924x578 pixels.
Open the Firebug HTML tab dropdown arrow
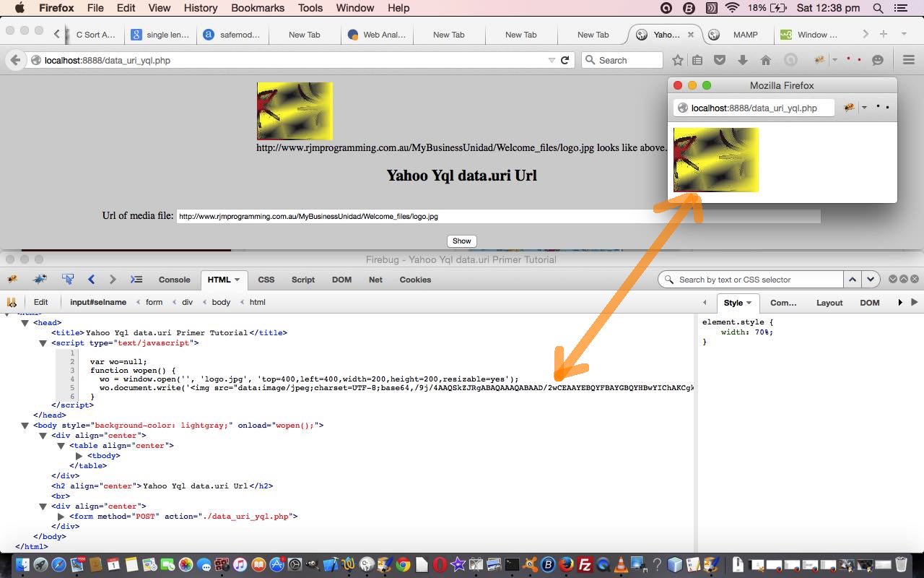237,280
